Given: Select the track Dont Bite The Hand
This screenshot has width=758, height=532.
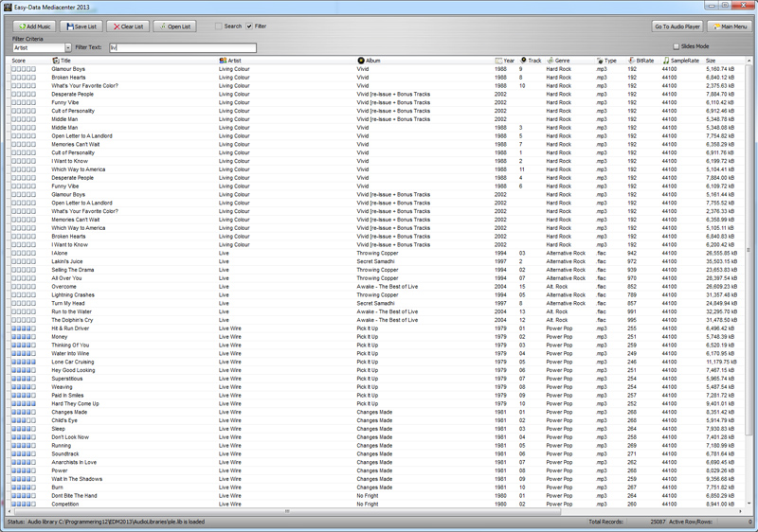Looking at the screenshot, I should click(x=75, y=496).
